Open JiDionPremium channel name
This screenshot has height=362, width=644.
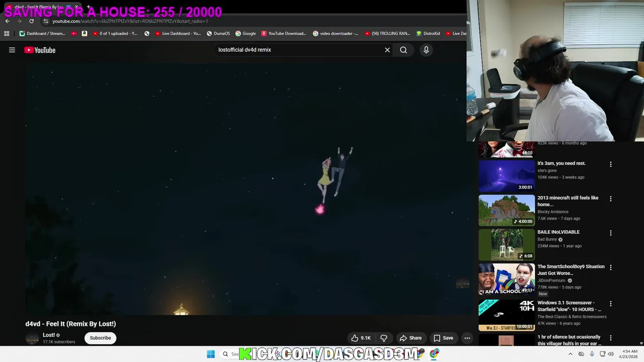click(551, 281)
